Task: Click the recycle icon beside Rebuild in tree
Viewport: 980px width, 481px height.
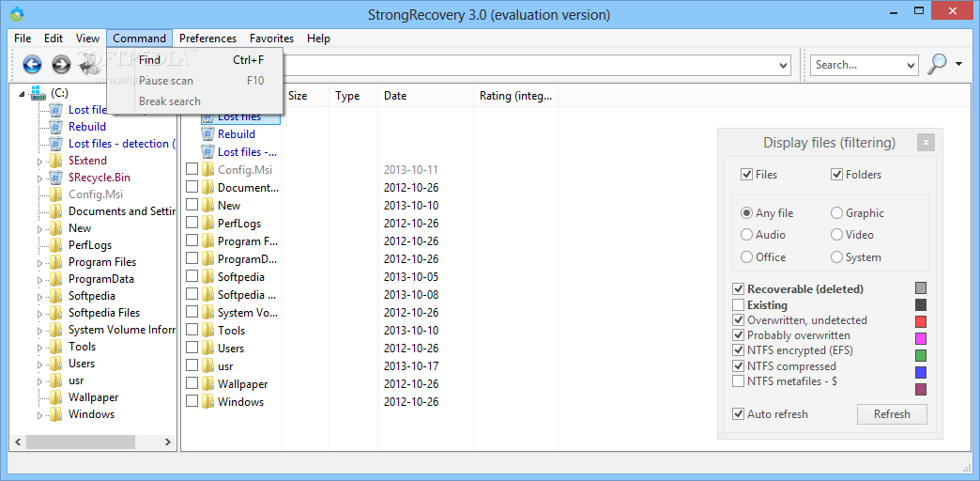Action: 55,126
